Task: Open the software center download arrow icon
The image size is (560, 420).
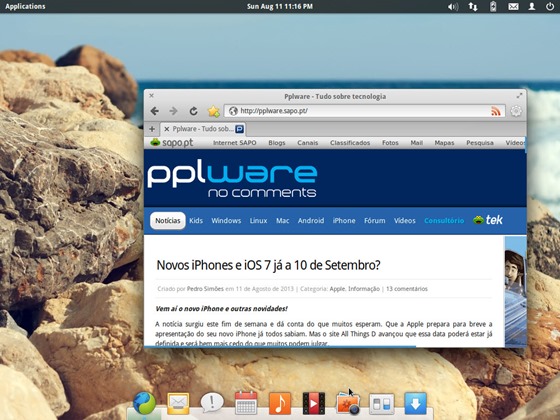Action: (415, 404)
